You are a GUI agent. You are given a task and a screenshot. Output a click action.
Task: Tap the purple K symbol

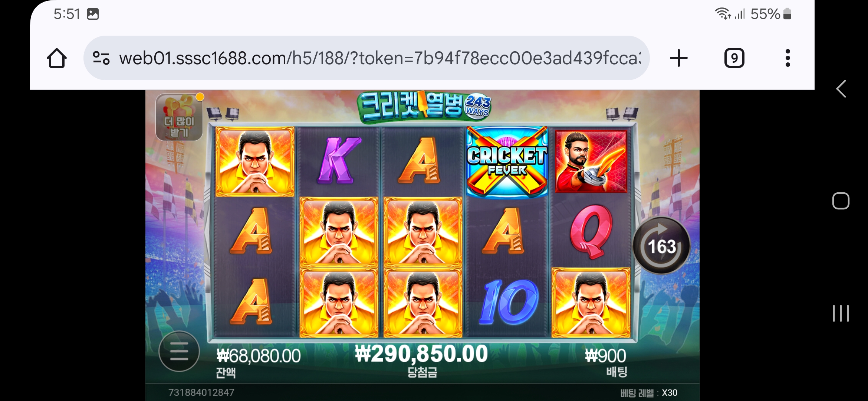pos(338,160)
